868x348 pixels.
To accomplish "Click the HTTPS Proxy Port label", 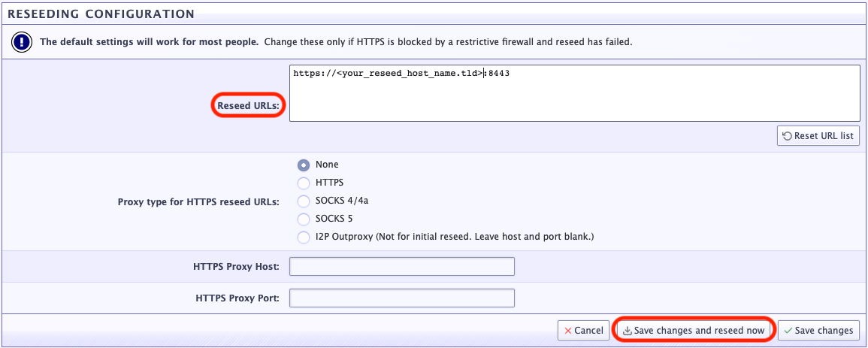I will point(237,298).
